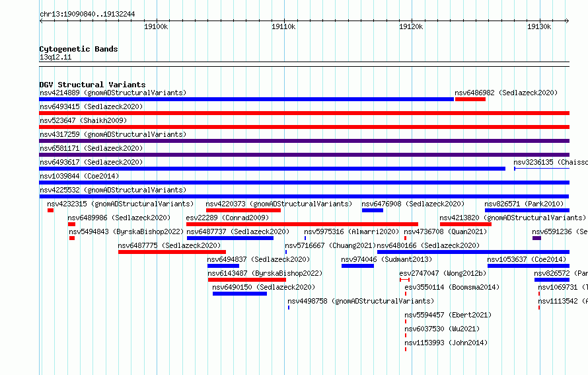Screen dimensions: 588x375
Task: Click the nsv4220373 gnomADStructuralVariants label
Action: (279, 204)
